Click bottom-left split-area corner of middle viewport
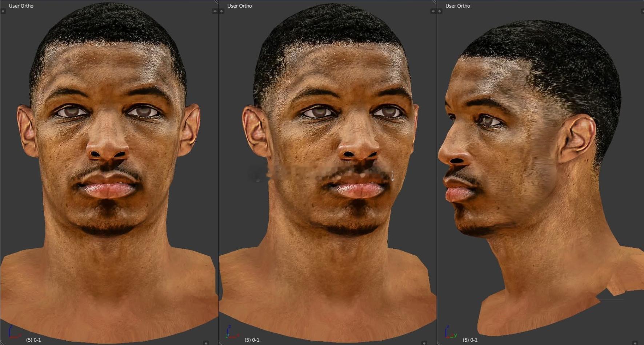The height and width of the screenshot is (345, 644). [221, 342]
